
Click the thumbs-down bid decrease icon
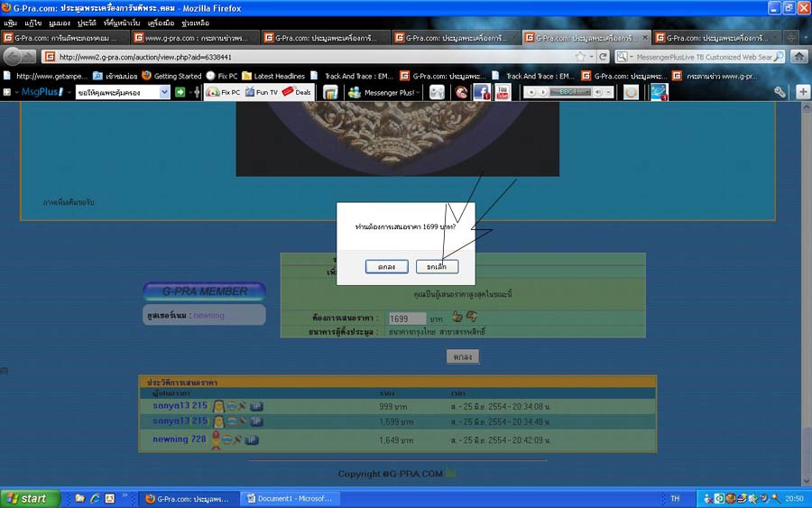(471, 317)
